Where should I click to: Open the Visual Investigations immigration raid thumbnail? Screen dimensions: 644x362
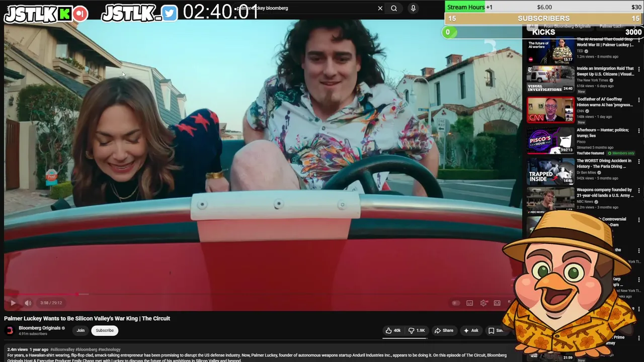550,79
